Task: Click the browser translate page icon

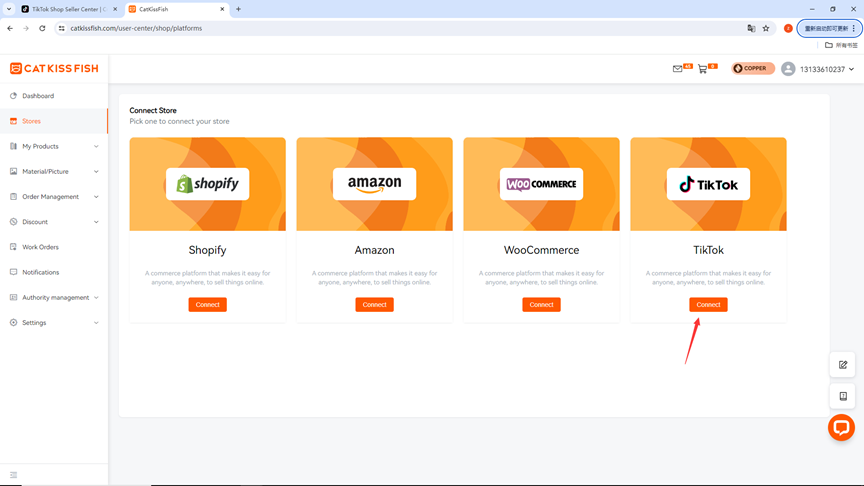Action: click(751, 28)
